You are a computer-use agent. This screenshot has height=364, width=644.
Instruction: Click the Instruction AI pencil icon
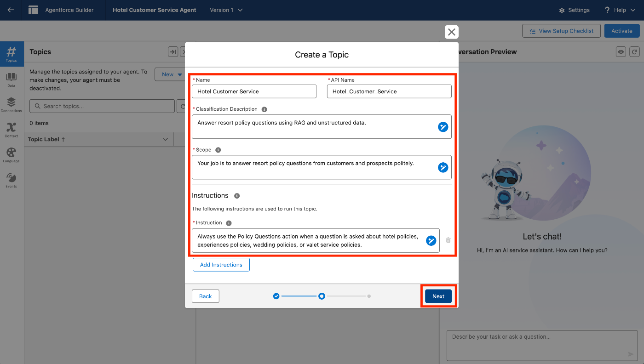point(431,240)
